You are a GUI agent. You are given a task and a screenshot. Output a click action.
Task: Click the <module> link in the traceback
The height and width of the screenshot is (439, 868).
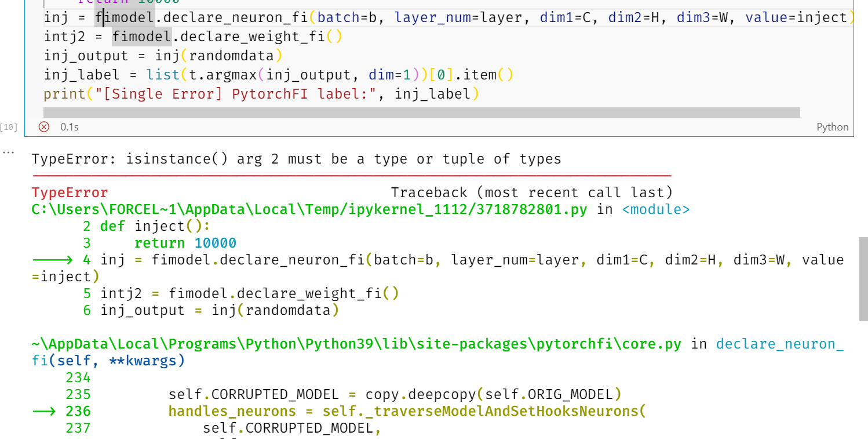tap(655, 209)
